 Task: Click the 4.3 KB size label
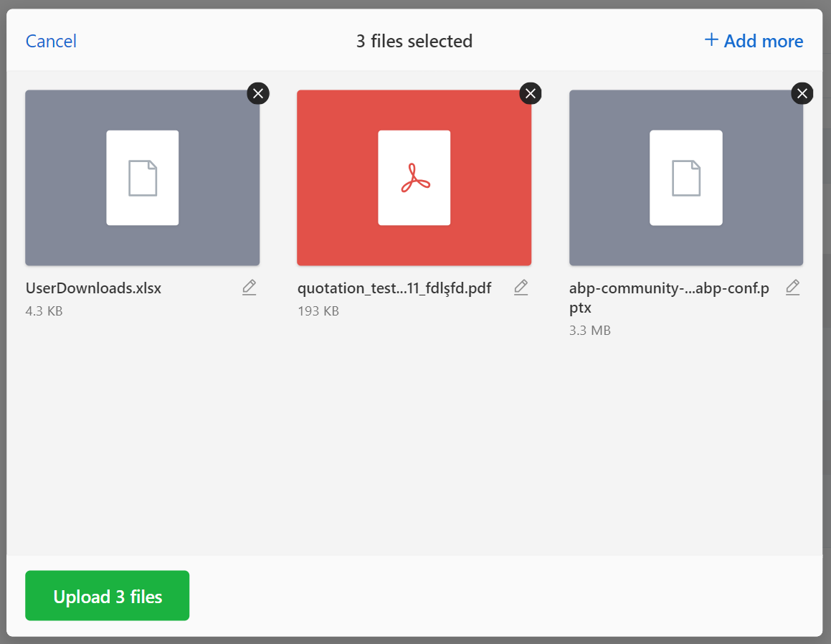44,311
